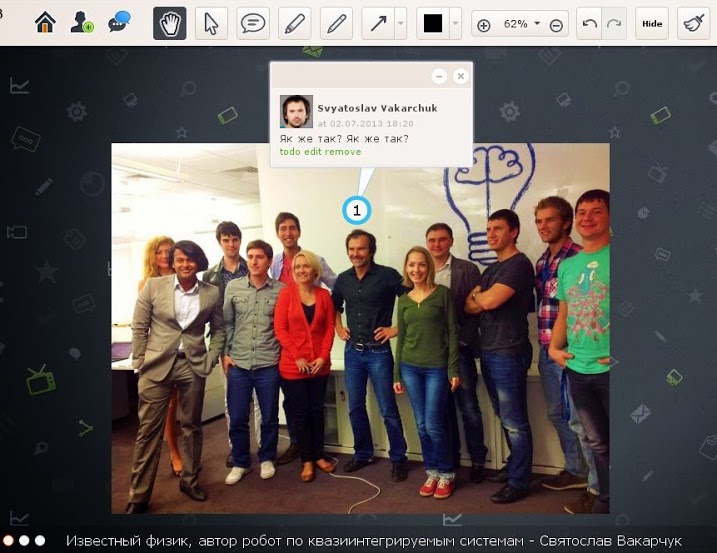Zoom in with the plus button
717x553 pixels.
click(x=483, y=25)
